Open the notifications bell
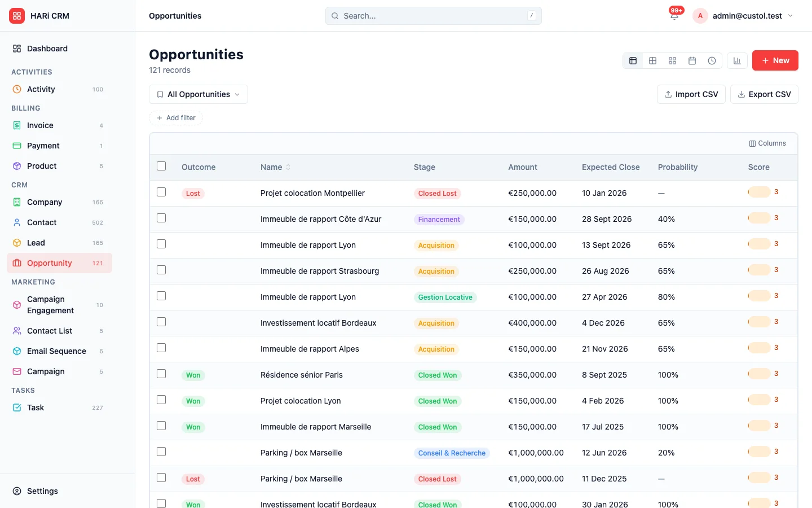The width and height of the screenshot is (812, 508). (x=674, y=16)
